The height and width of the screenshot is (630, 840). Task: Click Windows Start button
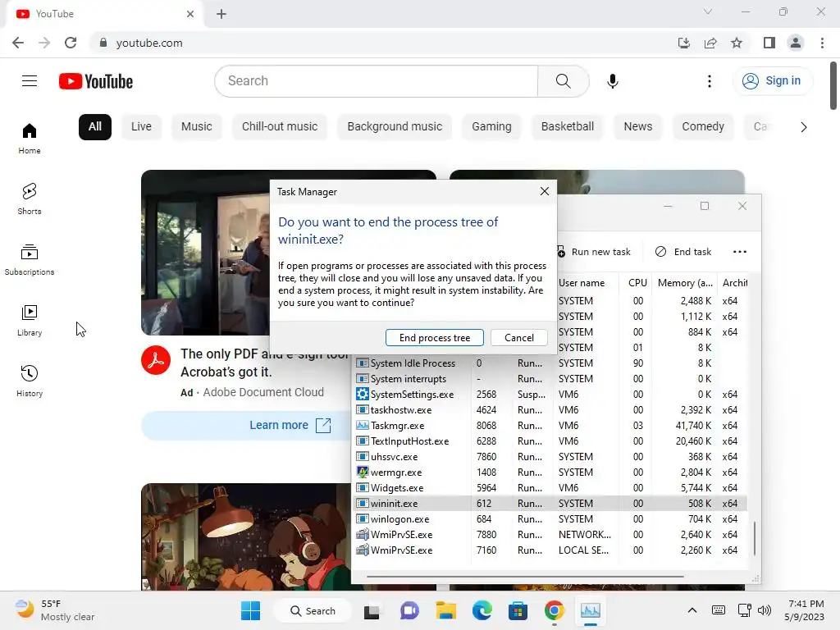[x=250, y=610]
